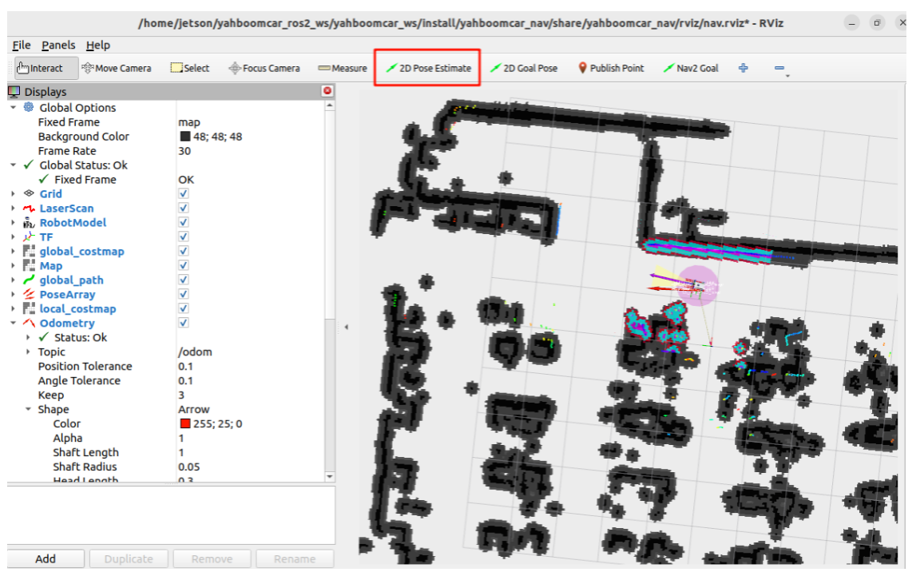Viewport: 924px width, 576px height.
Task: Click the Shape value Arrow
Action: 194,409
